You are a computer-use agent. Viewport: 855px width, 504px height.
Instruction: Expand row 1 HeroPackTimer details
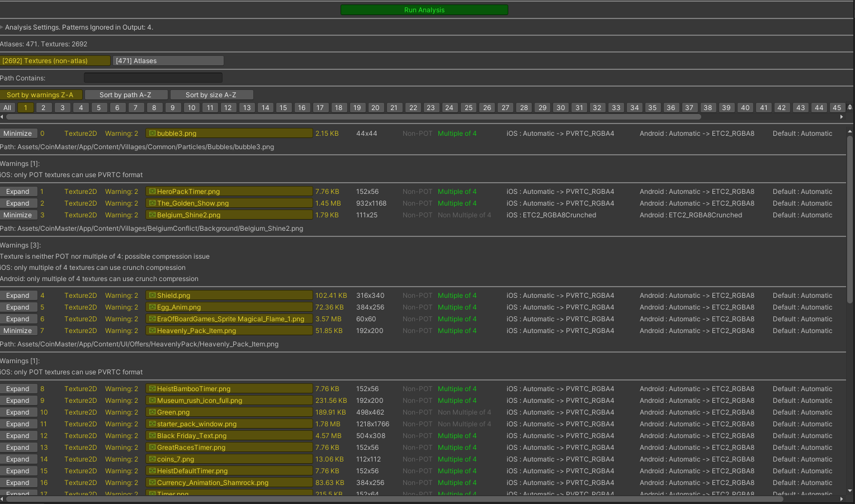click(18, 192)
